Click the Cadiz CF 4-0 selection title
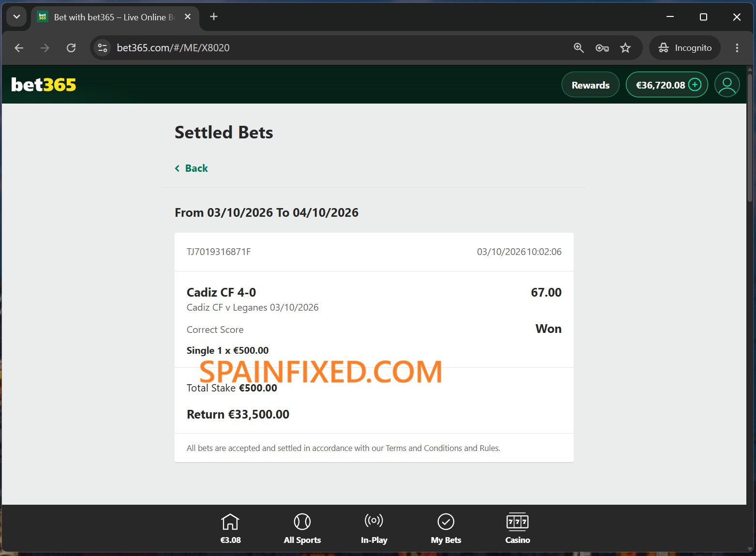 point(221,292)
